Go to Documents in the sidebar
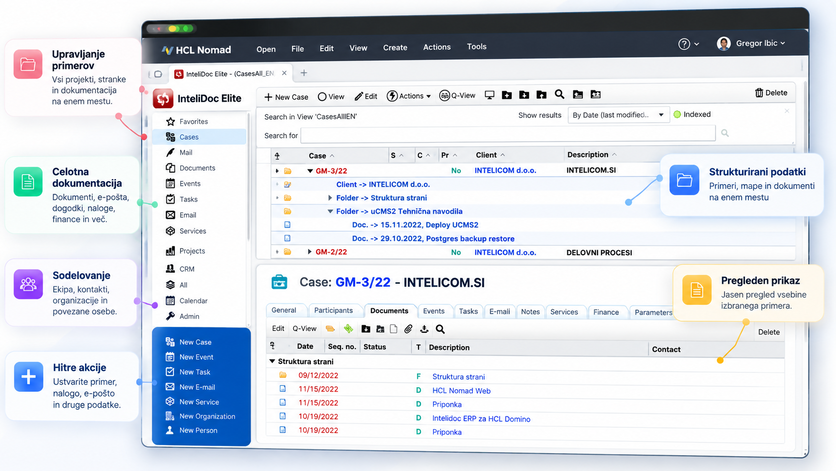Screen dimensions: 836x471 [x=190, y=168]
